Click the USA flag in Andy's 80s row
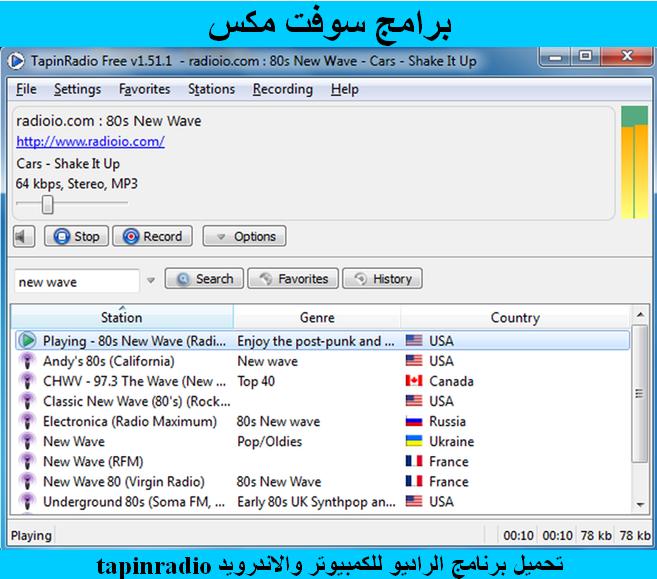Screen dimensions: 657x579 tap(414, 360)
